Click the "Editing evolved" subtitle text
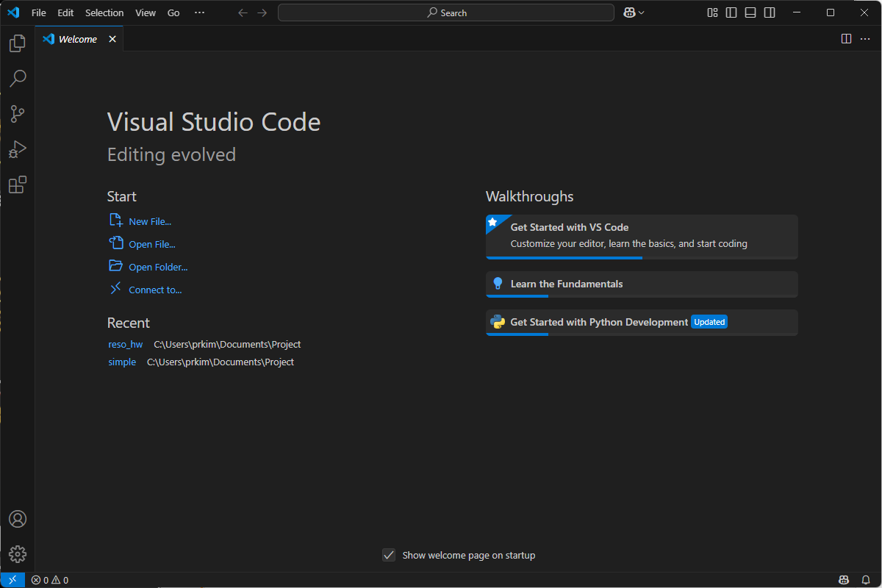 click(x=171, y=154)
